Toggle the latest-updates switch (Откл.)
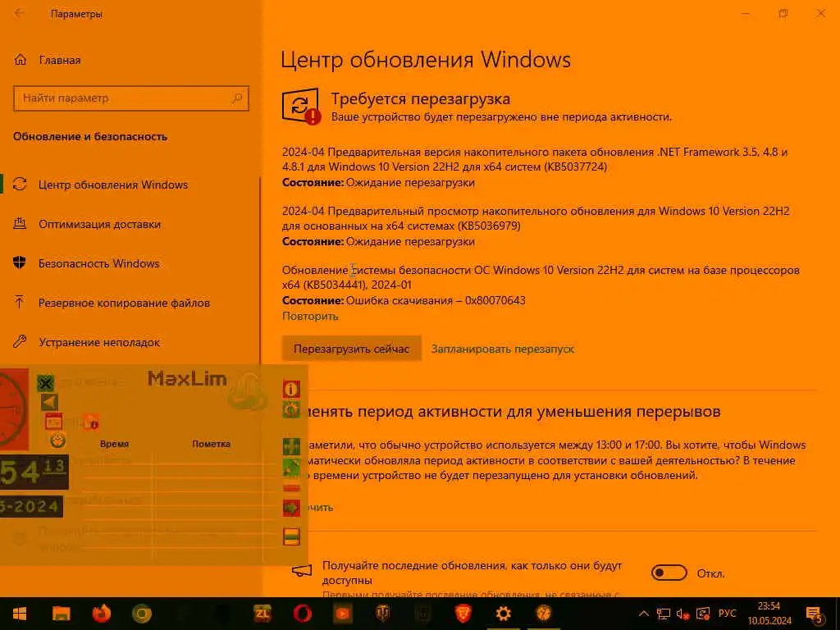This screenshot has width=840, height=630. coord(669,573)
